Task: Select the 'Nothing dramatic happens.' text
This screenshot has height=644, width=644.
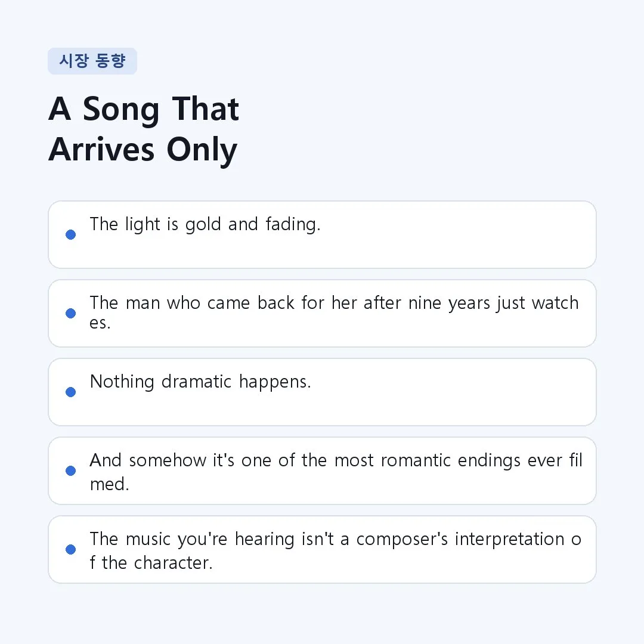Action: coord(200,382)
